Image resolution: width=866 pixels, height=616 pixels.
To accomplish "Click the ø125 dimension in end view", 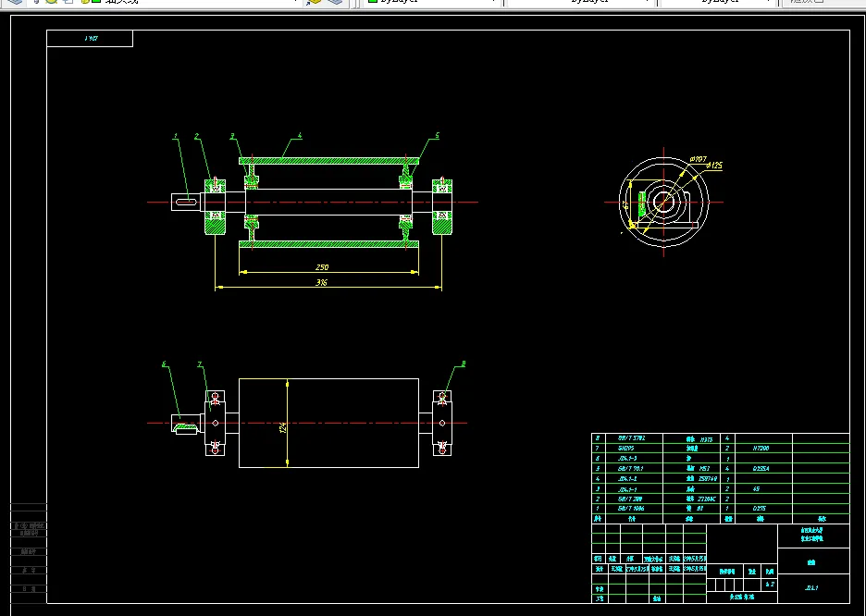I will [714, 165].
